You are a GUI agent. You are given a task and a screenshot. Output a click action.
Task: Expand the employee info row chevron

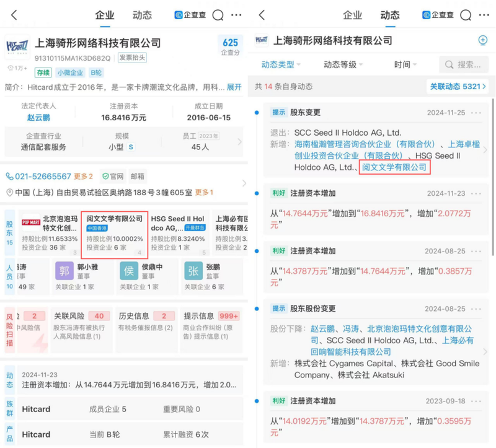pos(239,142)
